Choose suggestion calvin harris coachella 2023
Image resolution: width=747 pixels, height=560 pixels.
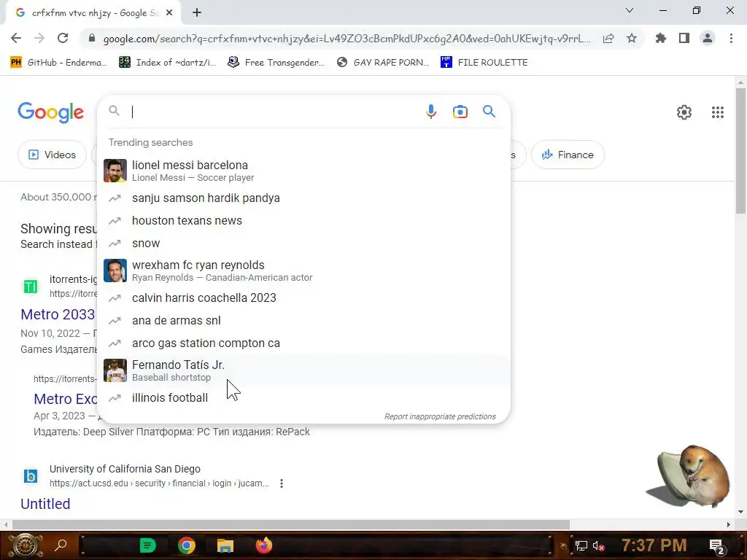[x=303, y=298]
